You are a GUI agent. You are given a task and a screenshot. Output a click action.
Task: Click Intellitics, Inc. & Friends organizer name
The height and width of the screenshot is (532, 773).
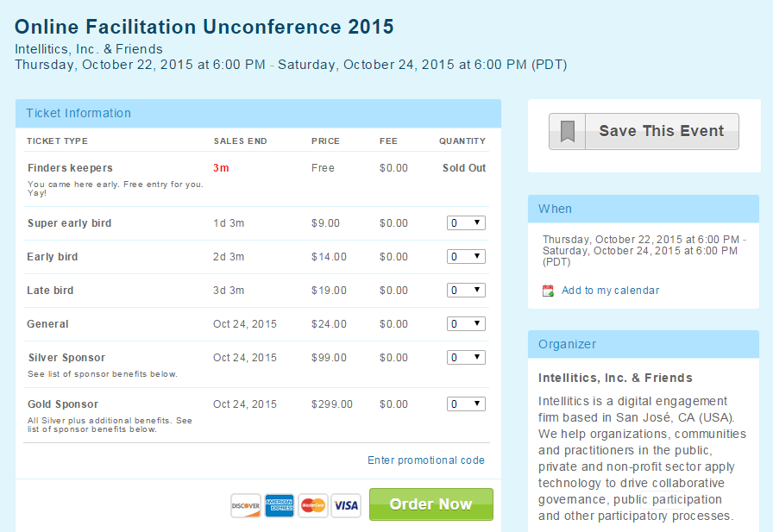pyautogui.click(x=615, y=378)
